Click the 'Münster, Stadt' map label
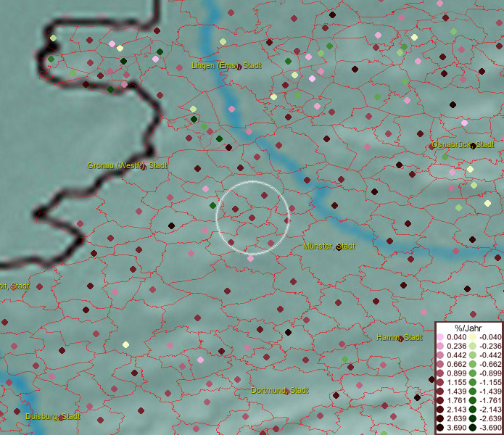The width and height of the screenshot is (504, 435). [329, 246]
